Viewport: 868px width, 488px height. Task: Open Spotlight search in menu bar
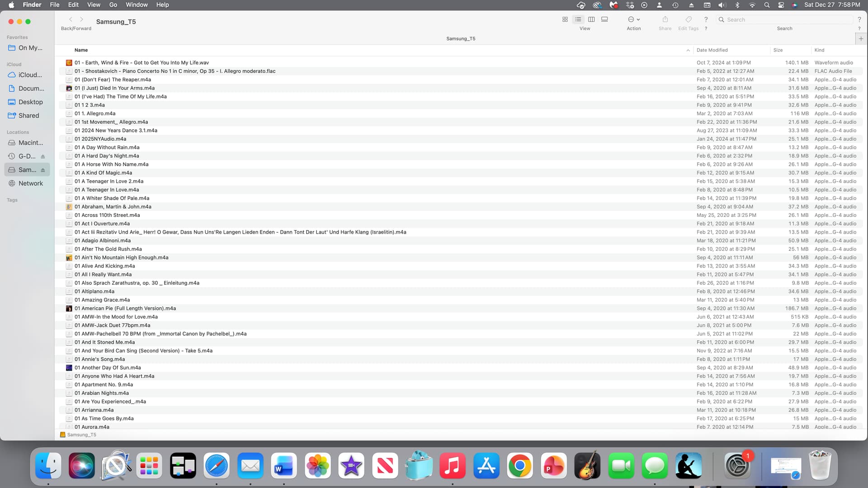(x=767, y=5)
